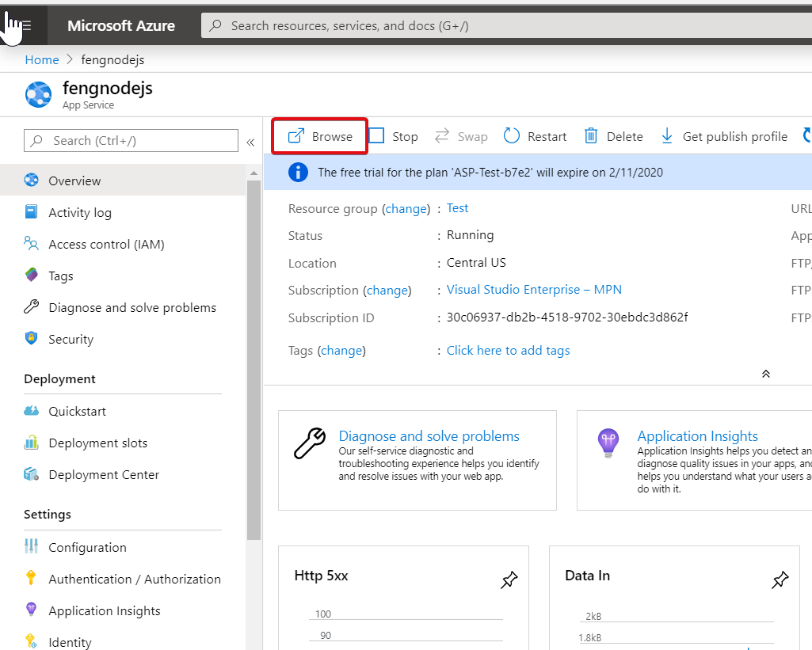
Task: Click the large wrench icon in Diagnose card
Action: click(310, 443)
